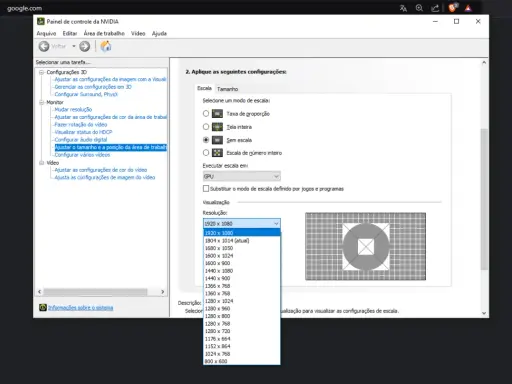Click the Taxa de proporção mode icon

[x=217, y=114]
